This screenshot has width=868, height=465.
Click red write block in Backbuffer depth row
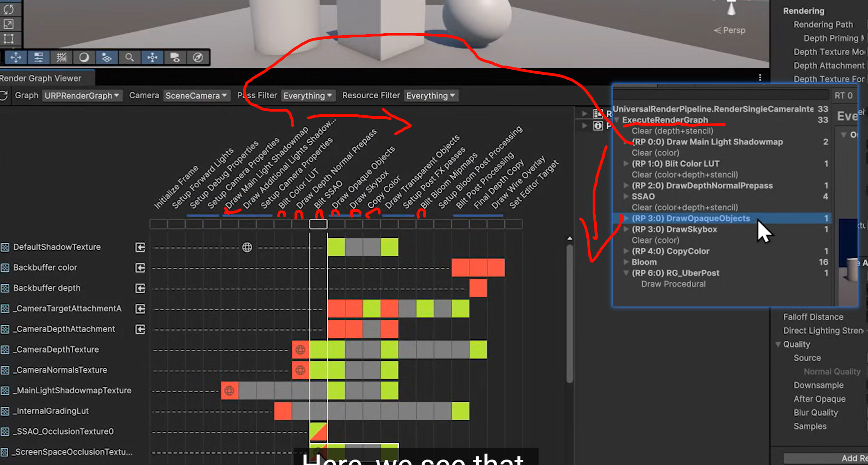pos(478,288)
